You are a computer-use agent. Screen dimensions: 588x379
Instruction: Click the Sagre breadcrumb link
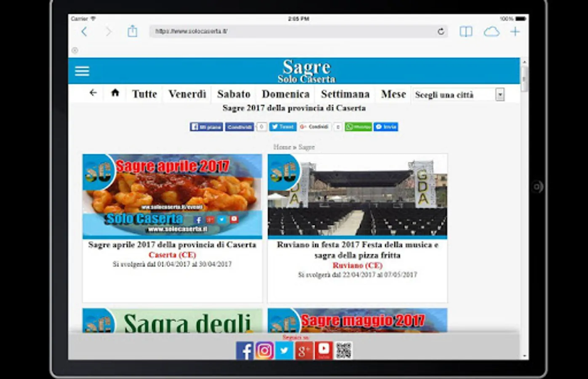[307, 147]
